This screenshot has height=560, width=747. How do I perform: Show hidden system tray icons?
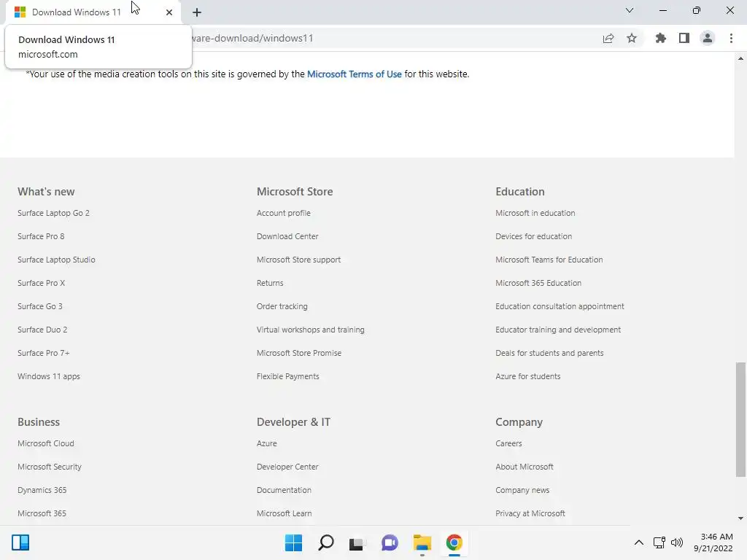tap(639, 542)
